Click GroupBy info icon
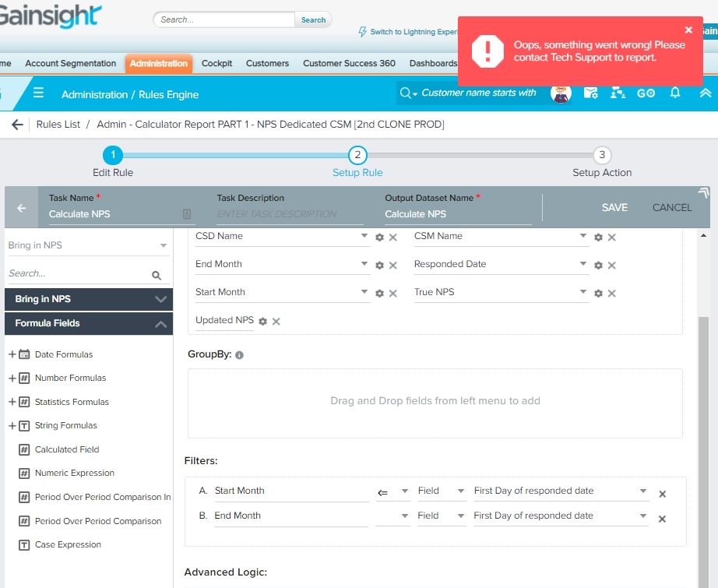 (x=240, y=355)
